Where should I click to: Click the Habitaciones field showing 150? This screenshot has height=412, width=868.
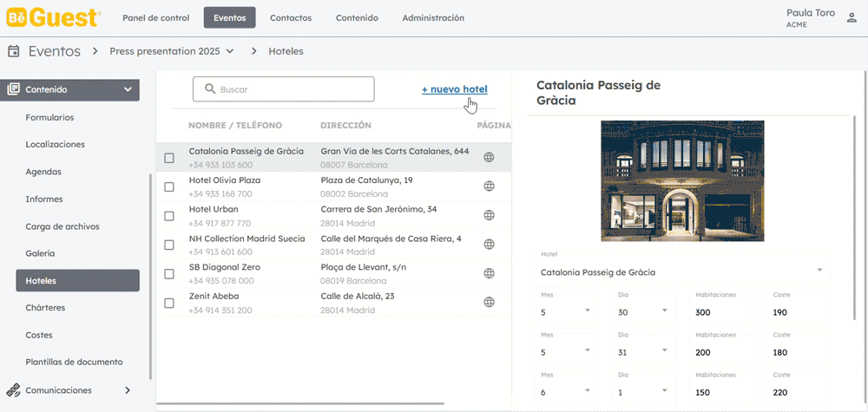point(722,389)
